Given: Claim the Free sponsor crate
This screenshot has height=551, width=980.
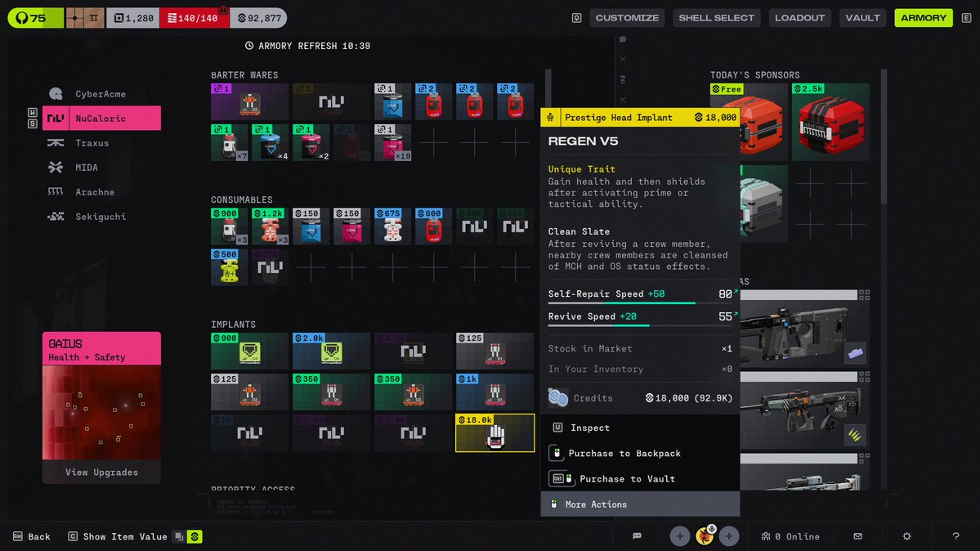Looking at the screenshot, I should click(749, 121).
